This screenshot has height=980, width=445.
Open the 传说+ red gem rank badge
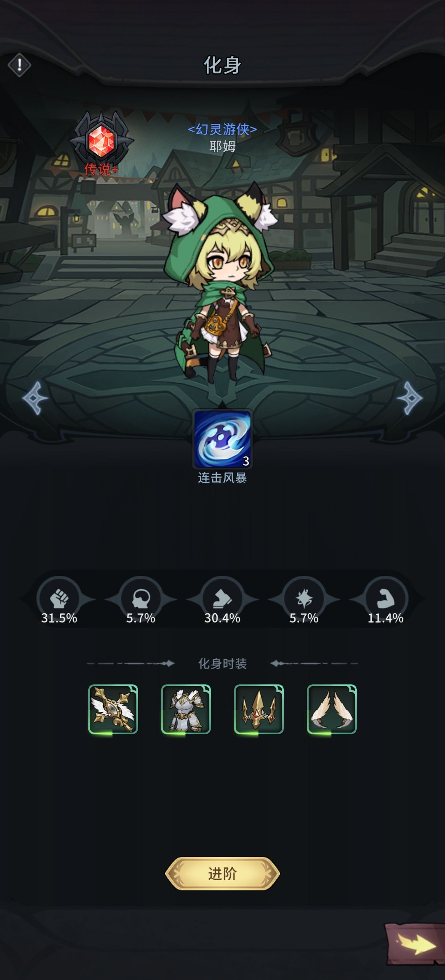tap(101, 142)
